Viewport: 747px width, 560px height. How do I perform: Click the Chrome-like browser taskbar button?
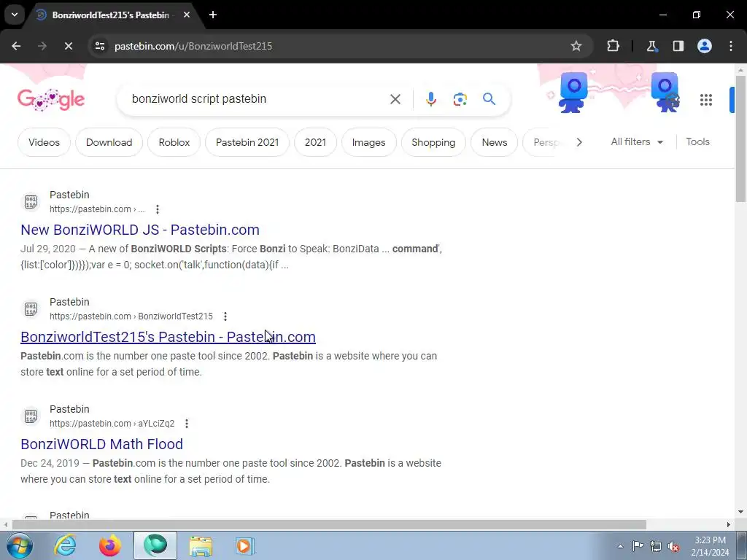click(x=155, y=545)
